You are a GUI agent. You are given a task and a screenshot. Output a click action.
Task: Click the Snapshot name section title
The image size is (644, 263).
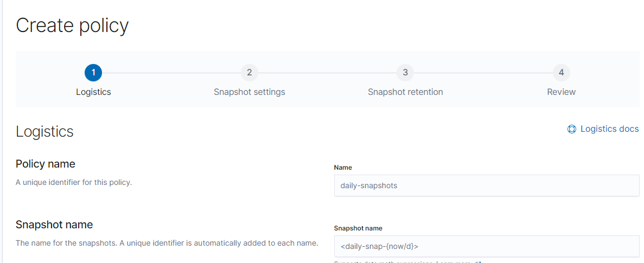click(x=54, y=225)
